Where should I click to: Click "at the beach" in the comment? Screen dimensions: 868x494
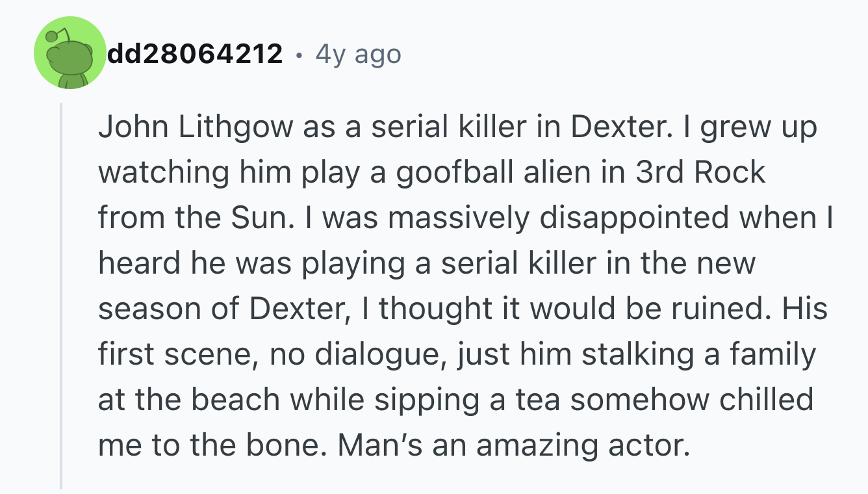(x=189, y=400)
